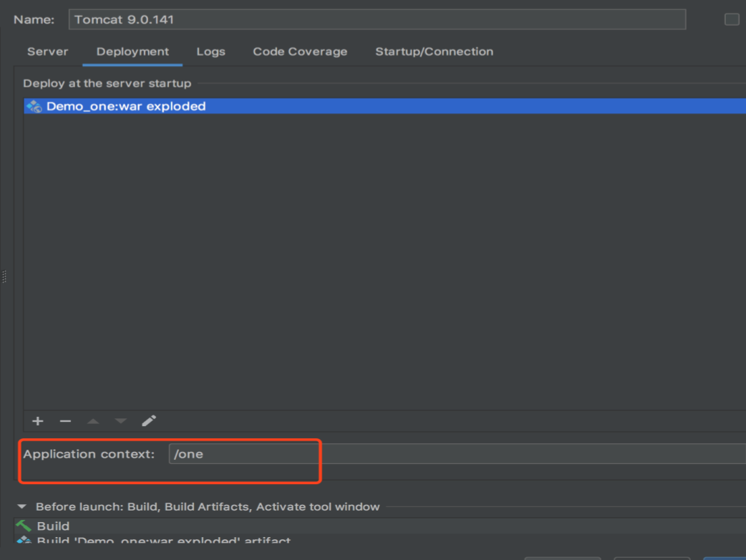Toggle the checkbox right of the Name field

pyautogui.click(x=732, y=19)
